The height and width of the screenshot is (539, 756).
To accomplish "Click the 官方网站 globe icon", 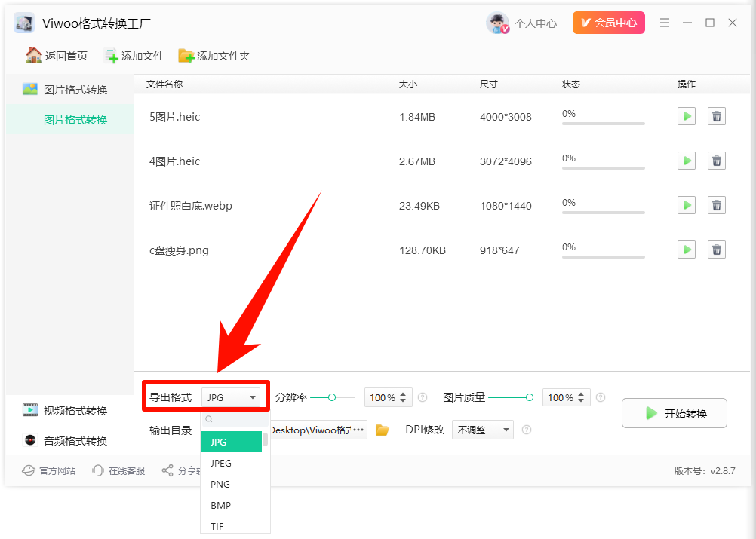I will [29, 470].
